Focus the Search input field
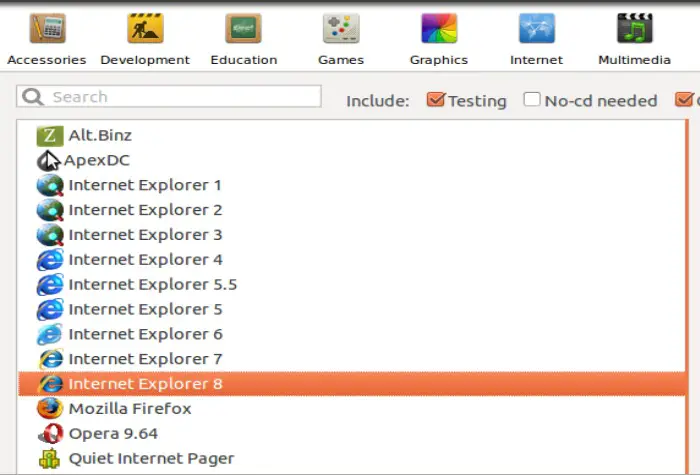 pos(169,96)
